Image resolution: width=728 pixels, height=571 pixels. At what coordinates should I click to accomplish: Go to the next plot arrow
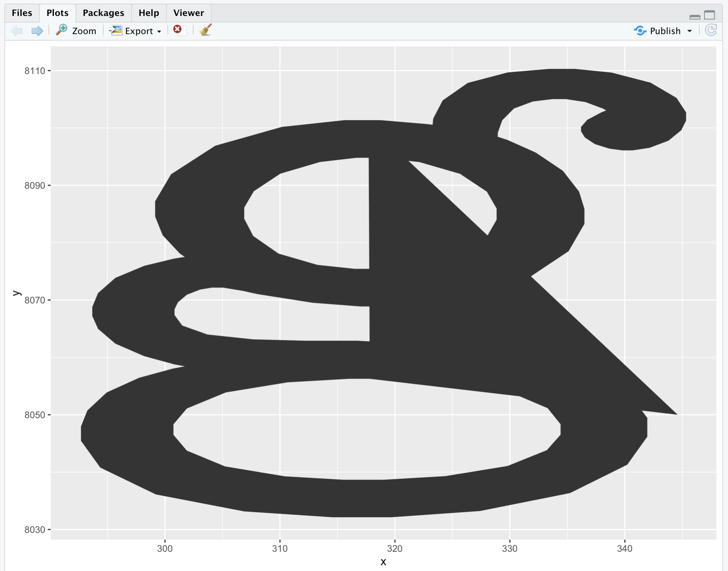[37, 31]
